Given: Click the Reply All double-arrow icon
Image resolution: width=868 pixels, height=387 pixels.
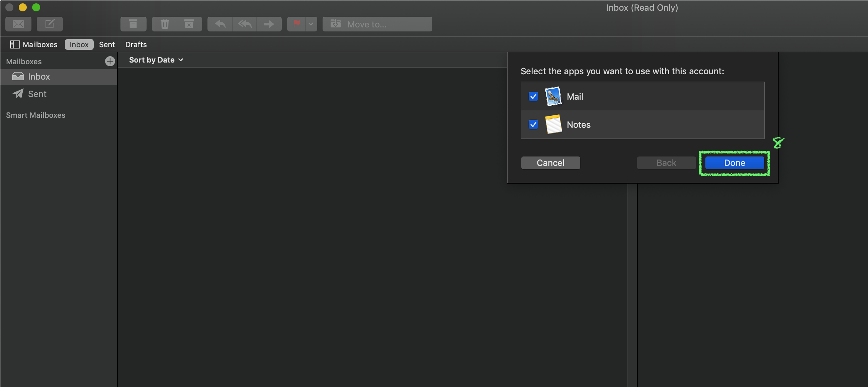Looking at the screenshot, I should (x=245, y=24).
